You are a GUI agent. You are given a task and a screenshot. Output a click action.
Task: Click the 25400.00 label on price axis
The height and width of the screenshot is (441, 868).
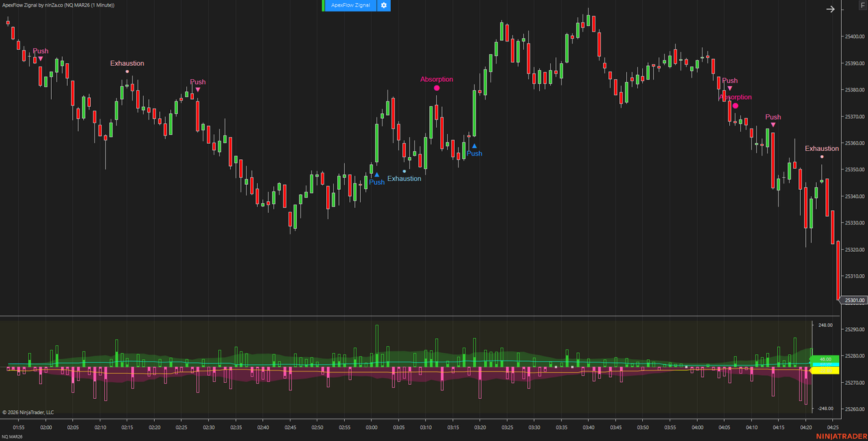tap(855, 36)
